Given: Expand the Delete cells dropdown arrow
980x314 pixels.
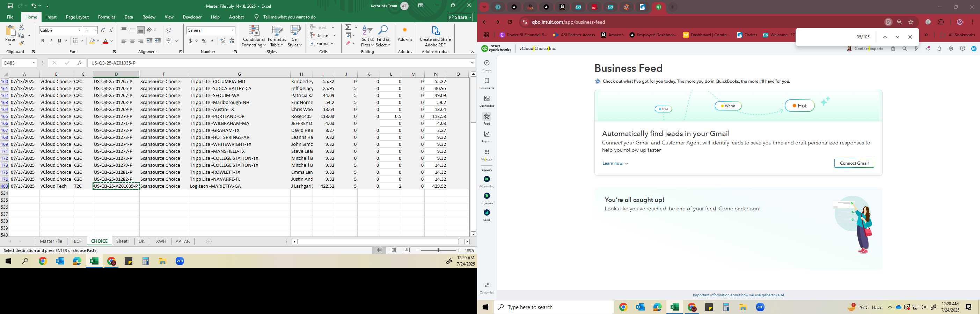Looking at the screenshot, I should coord(334,35).
